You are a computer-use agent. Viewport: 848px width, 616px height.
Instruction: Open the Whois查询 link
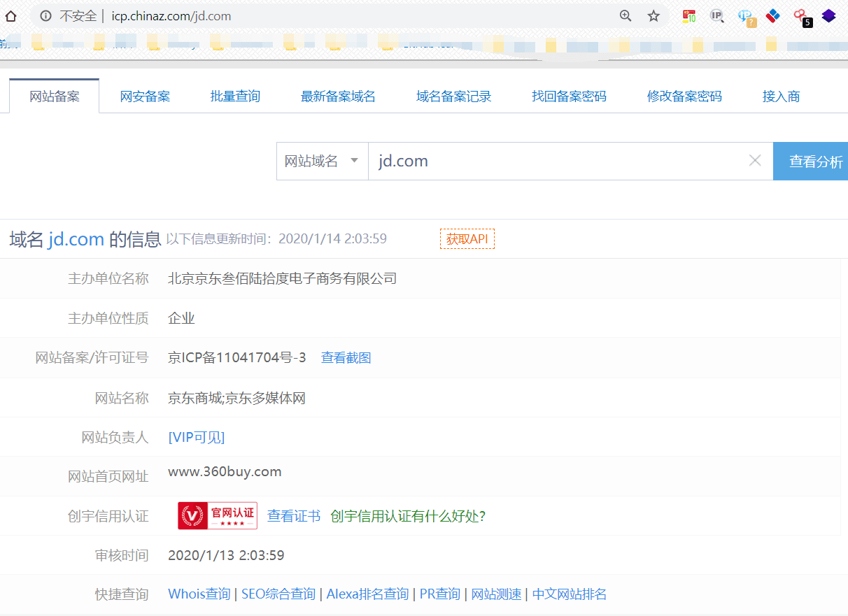199,594
